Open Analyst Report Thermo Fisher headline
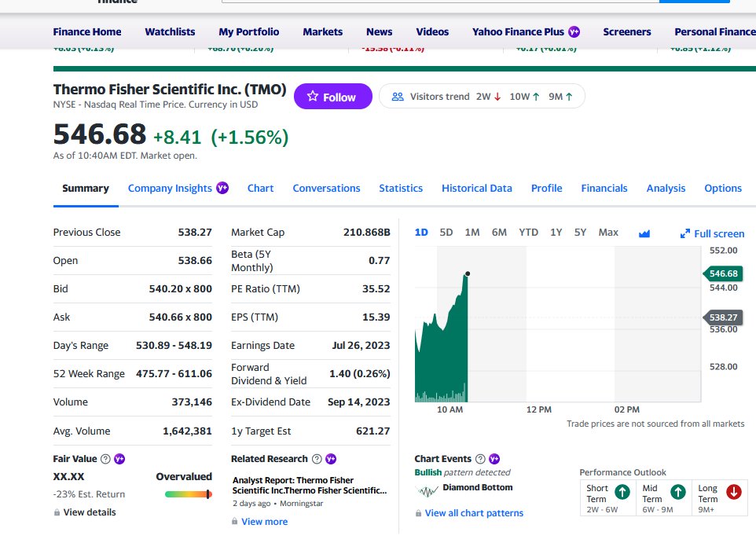 310,485
